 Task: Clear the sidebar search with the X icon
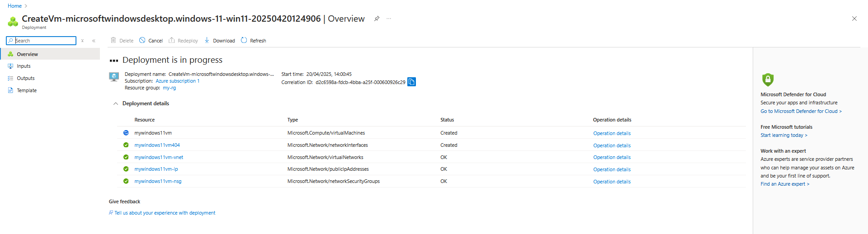coord(82,41)
